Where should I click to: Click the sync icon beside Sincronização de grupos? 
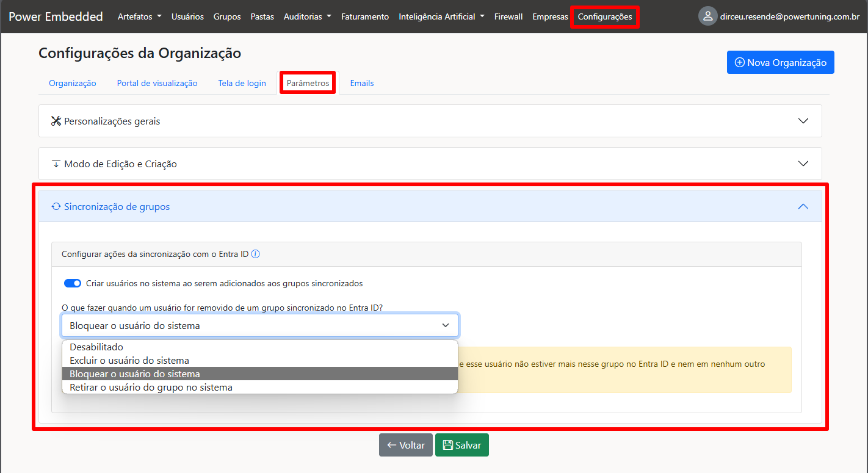pos(56,206)
